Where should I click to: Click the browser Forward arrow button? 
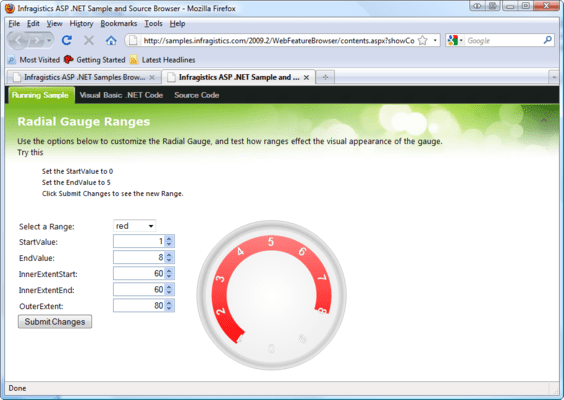coord(37,41)
